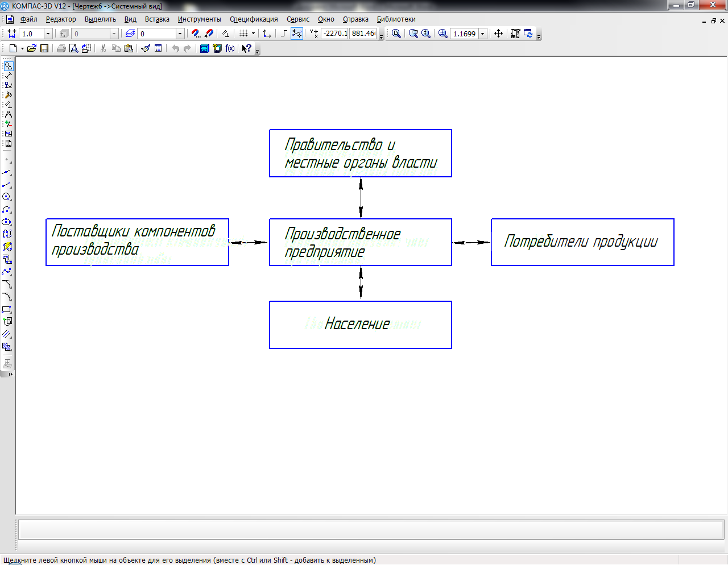Select the Arc tool in side panel
The image size is (728, 565).
(7, 209)
